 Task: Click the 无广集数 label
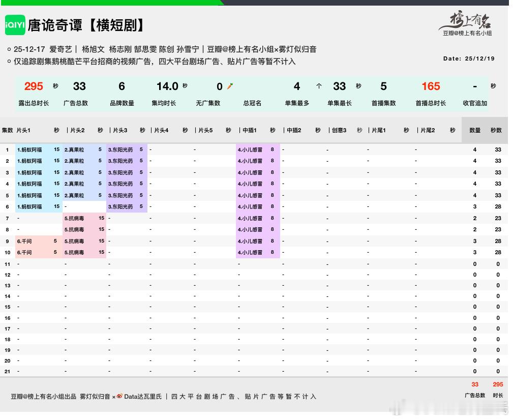[208, 103]
